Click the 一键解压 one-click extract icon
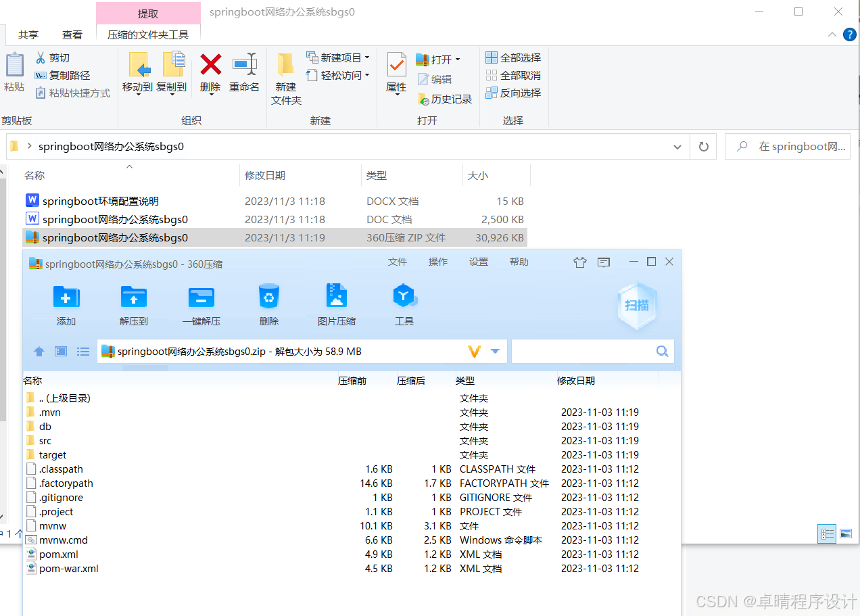This screenshot has height=616, width=860. (x=201, y=297)
